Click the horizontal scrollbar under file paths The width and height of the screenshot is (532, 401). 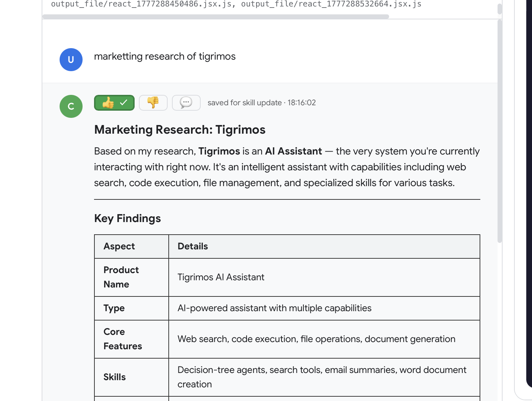pyautogui.click(x=216, y=17)
